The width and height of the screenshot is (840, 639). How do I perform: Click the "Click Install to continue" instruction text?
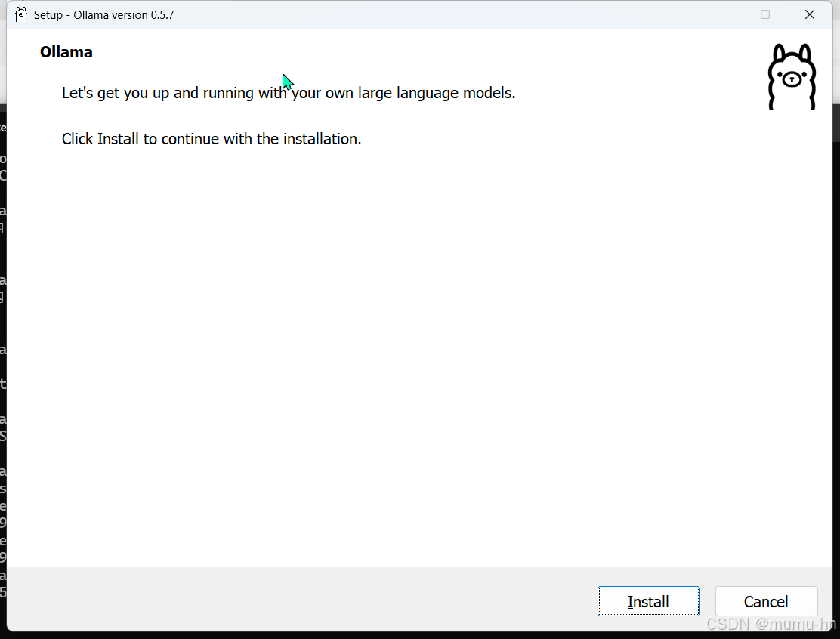[x=212, y=139]
